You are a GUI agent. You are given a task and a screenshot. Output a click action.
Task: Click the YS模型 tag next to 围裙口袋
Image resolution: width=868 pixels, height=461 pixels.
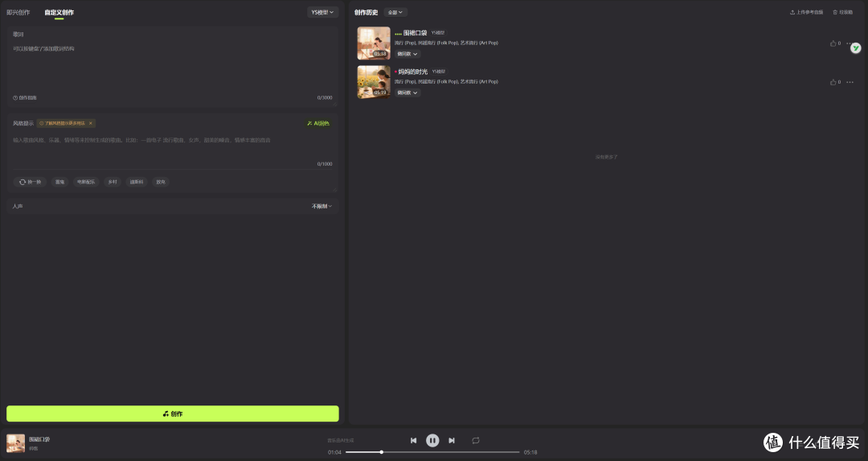pyautogui.click(x=438, y=33)
